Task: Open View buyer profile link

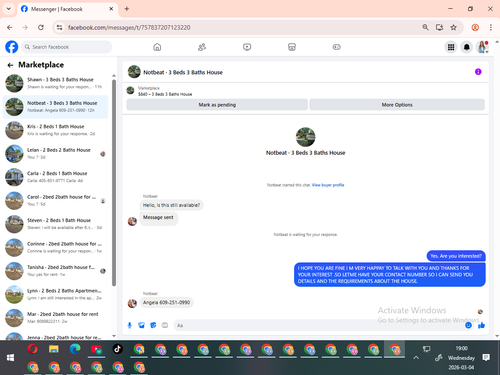Action: (x=328, y=185)
